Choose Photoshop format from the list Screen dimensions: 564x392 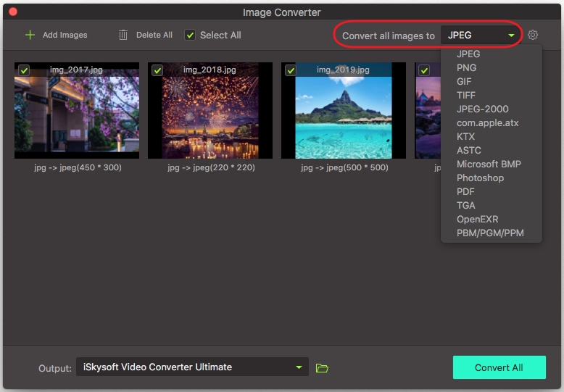pos(480,178)
